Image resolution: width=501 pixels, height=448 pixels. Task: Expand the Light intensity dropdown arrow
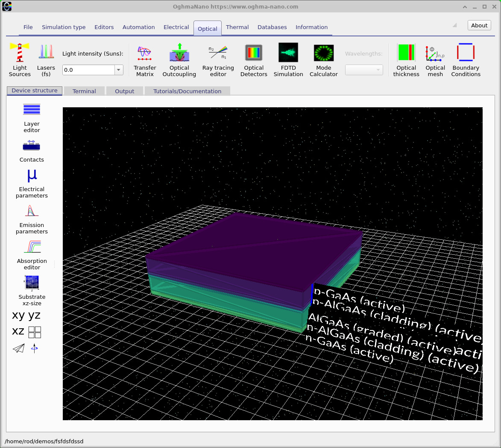[x=119, y=70]
